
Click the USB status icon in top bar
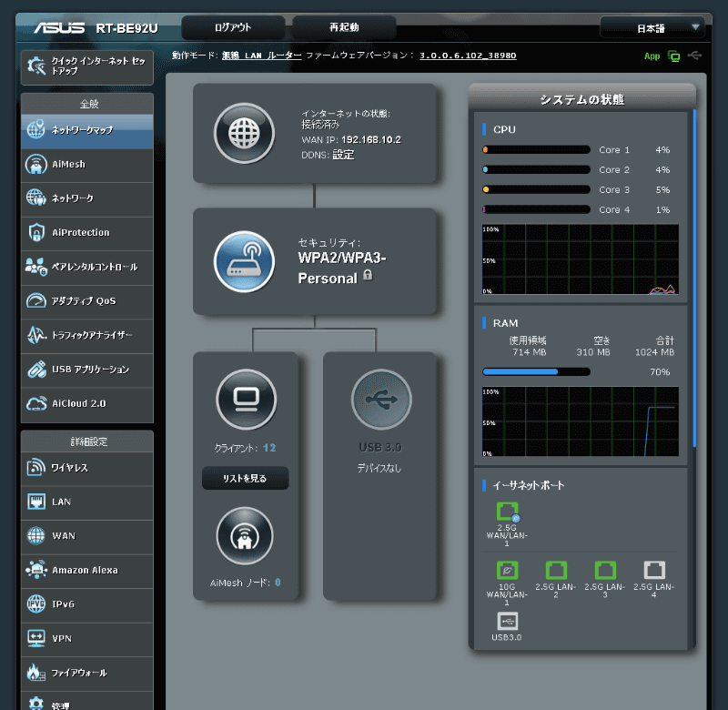(694, 56)
